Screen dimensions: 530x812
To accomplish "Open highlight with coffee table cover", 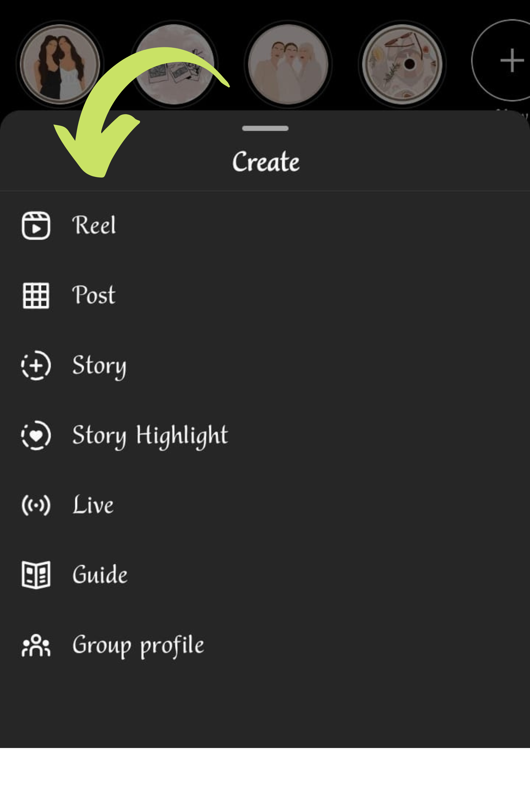I will [x=402, y=64].
